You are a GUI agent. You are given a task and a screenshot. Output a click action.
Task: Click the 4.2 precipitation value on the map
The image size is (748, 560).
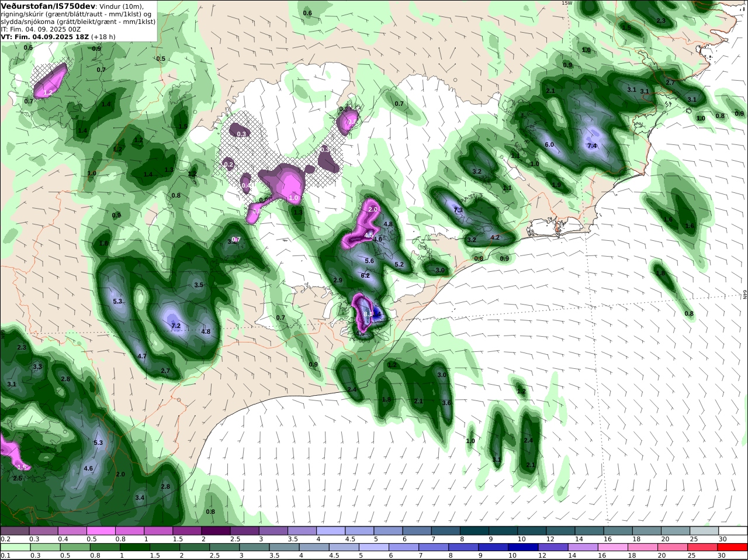[495, 237]
